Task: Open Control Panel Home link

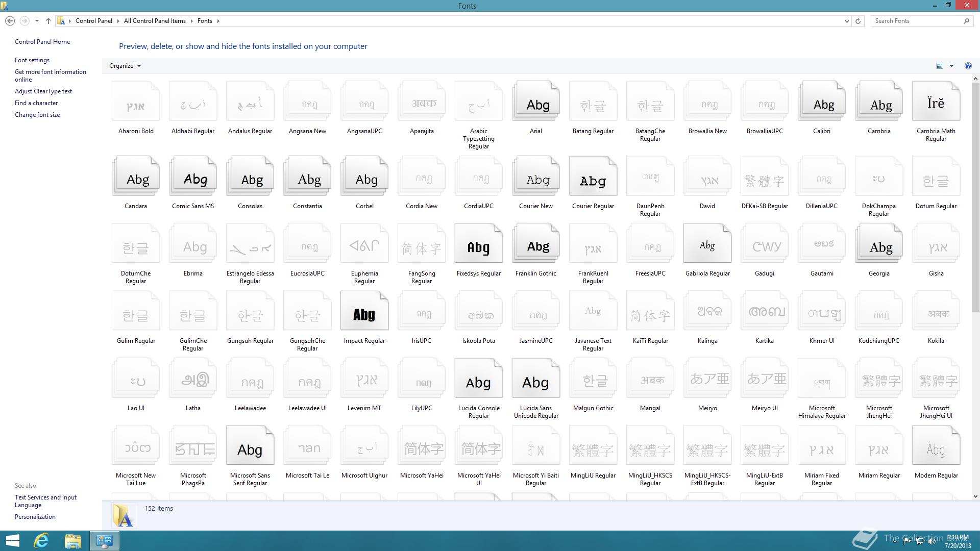Action: coord(42,42)
